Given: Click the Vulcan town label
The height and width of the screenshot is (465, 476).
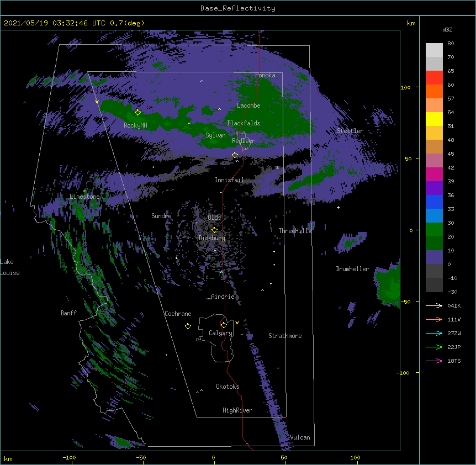Looking at the screenshot, I should pos(300,437).
